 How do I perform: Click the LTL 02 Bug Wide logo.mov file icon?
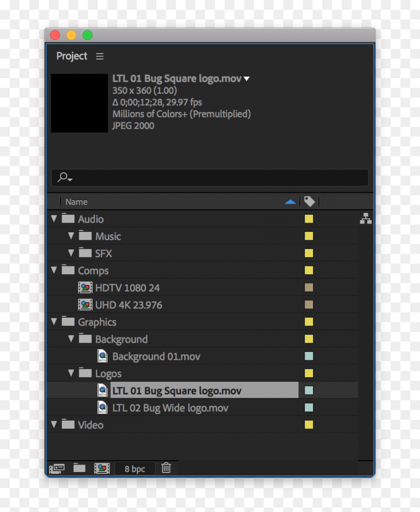(102, 408)
